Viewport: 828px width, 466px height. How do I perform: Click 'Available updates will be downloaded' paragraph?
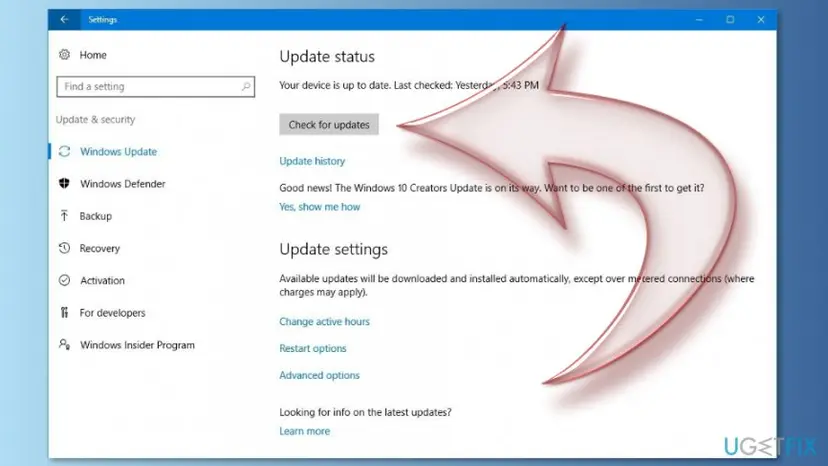[x=517, y=285]
